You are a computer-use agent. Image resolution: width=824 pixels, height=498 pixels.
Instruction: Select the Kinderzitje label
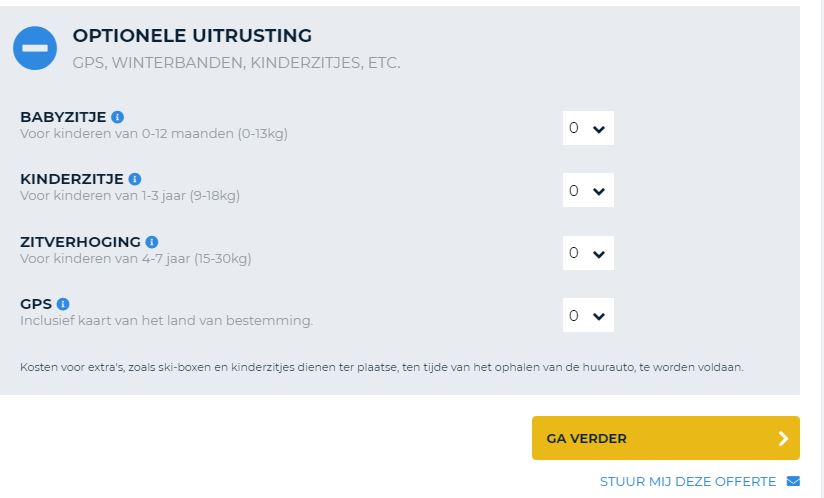pos(72,179)
